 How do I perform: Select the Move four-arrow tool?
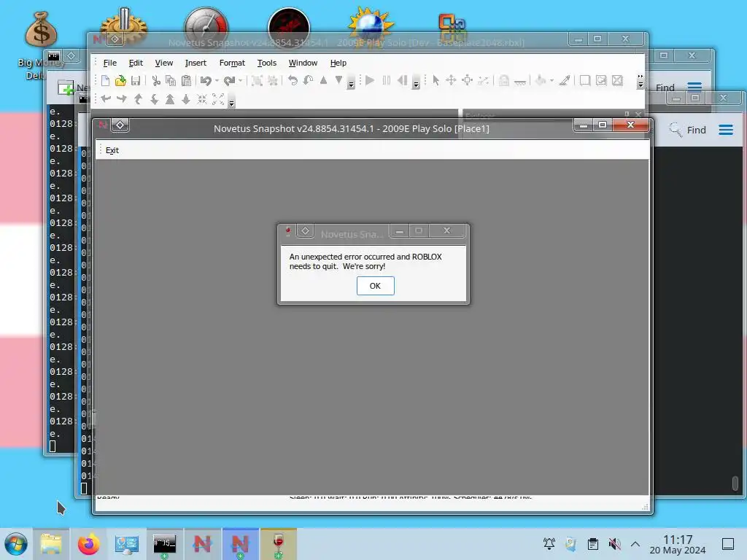point(451,80)
